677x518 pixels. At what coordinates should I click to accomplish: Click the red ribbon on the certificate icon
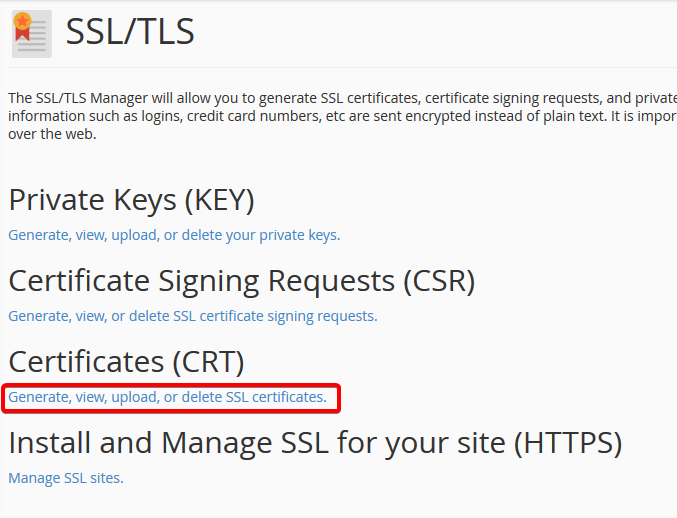22,34
